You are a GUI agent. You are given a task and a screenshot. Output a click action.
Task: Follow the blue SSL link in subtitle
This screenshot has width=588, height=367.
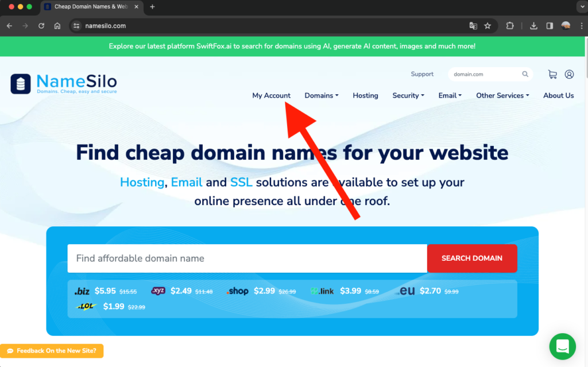tap(241, 183)
